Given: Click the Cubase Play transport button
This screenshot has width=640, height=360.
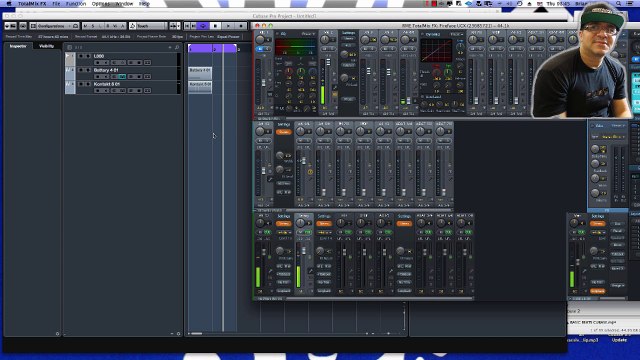Looking at the screenshot, I should point(228,26).
